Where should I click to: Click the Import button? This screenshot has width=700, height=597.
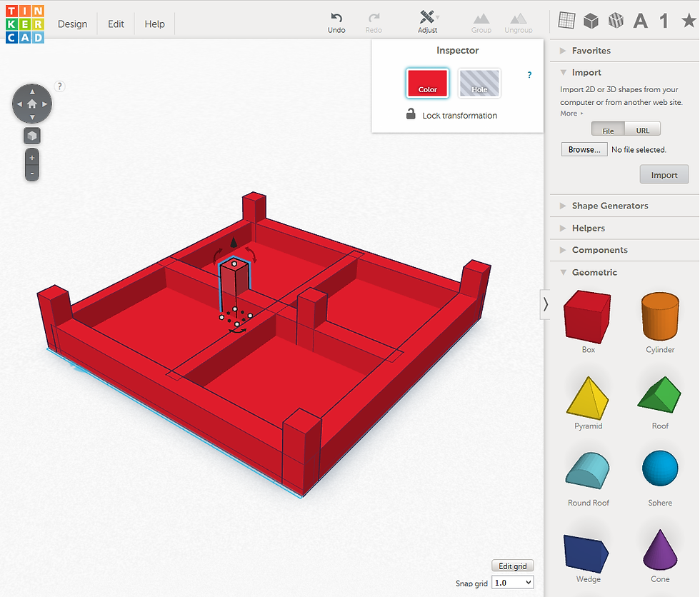pos(664,174)
